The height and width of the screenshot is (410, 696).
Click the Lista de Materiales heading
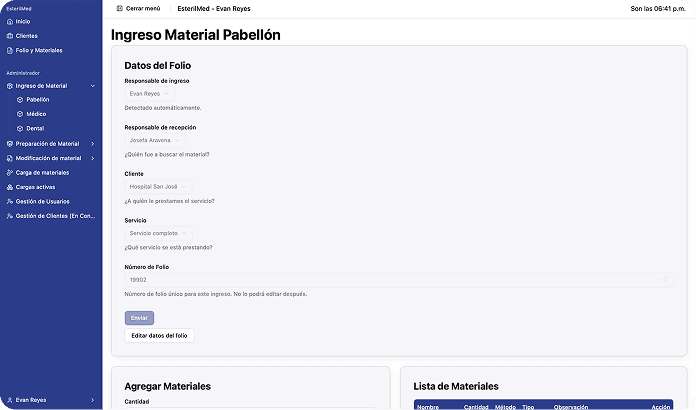456,386
